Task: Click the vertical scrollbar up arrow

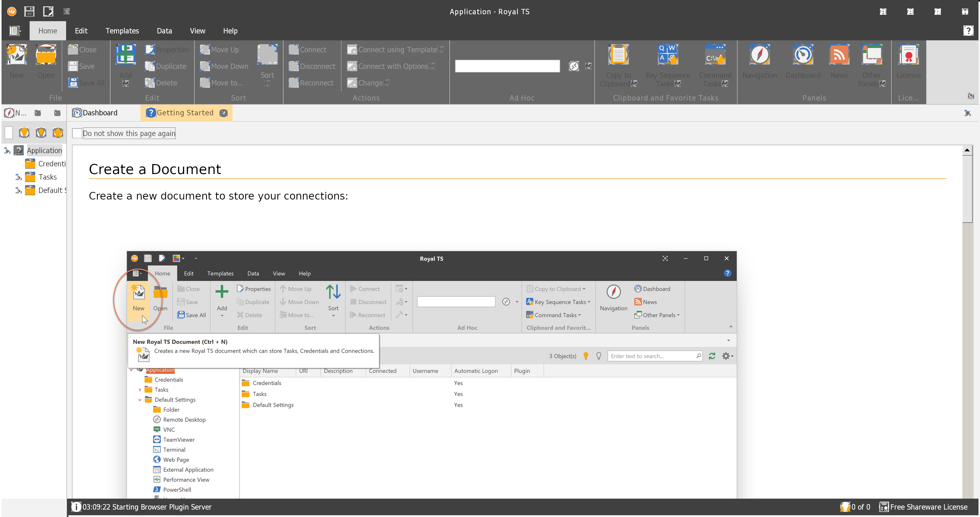Action: [967, 150]
